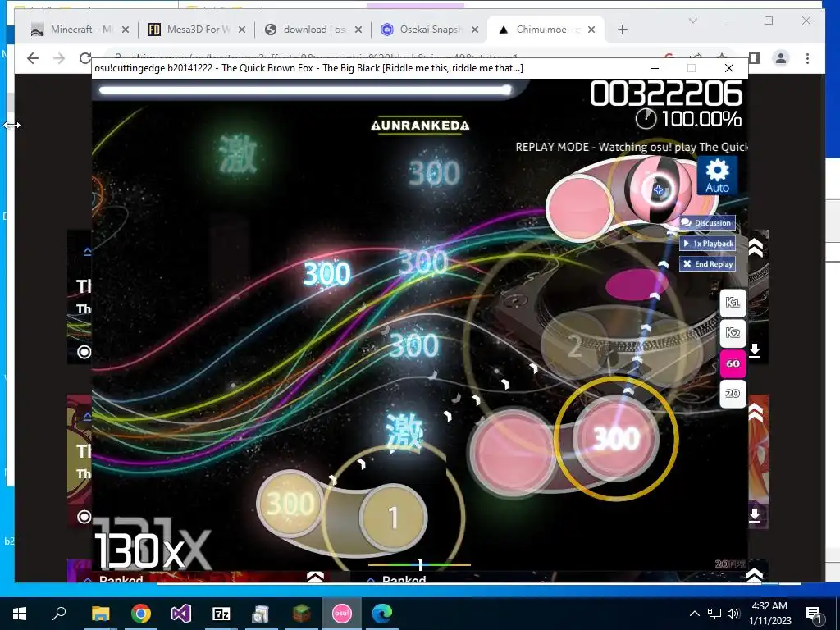The height and width of the screenshot is (630, 840).
Task: Open Windows taskbar search
Action: point(59,614)
